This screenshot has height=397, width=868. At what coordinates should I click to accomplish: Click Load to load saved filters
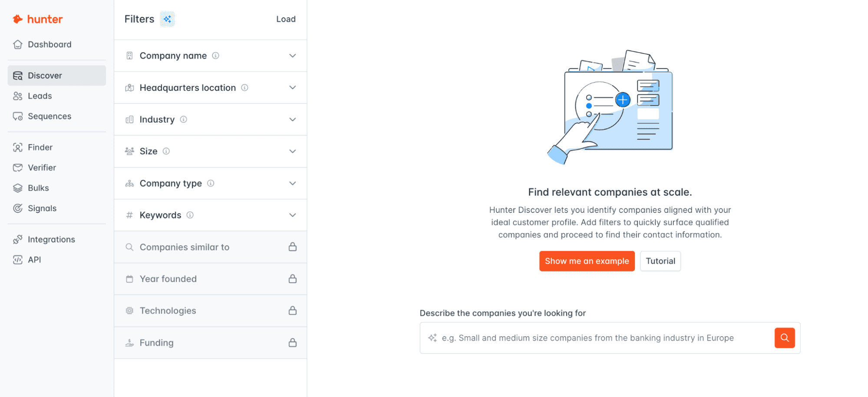pos(286,19)
